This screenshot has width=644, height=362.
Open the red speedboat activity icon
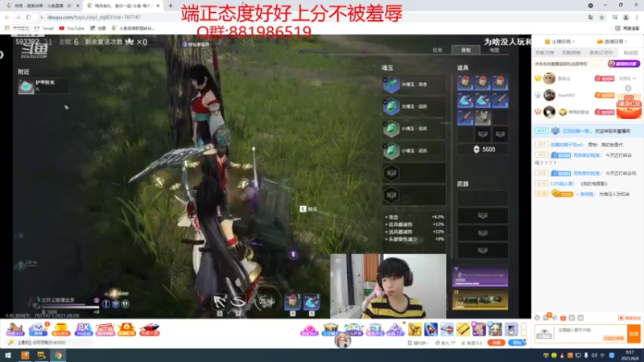(x=149, y=329)
